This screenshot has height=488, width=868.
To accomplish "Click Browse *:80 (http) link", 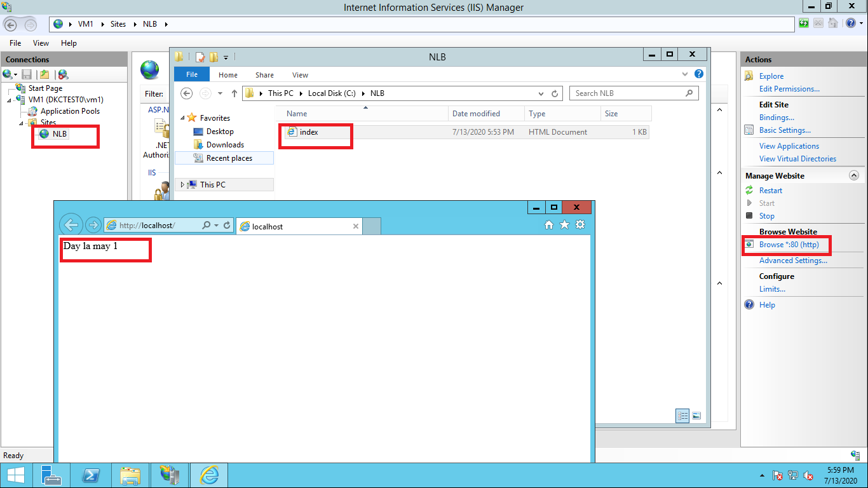I will coord(789,245).
